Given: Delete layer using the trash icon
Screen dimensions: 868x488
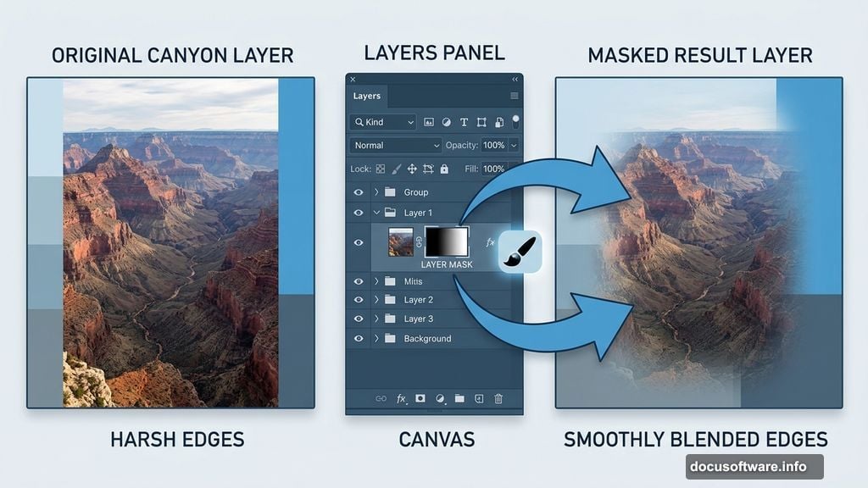Looking at the screenshot, I should 498,399.
